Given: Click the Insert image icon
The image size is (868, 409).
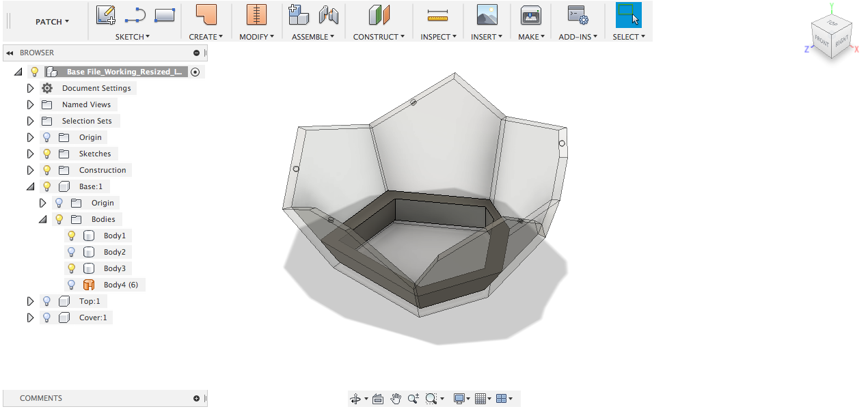Looking at the screenshot, I should tap(487, 15).
